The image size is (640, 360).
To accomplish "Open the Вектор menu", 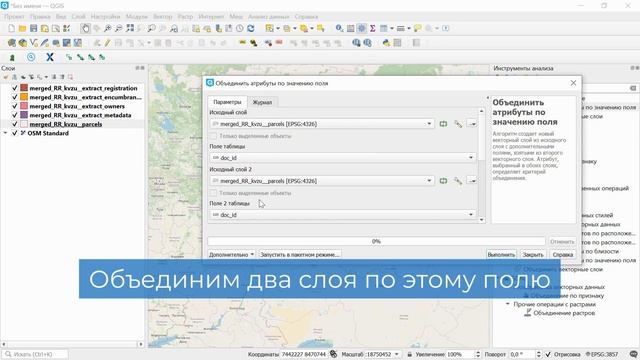I will pos(162,17).
